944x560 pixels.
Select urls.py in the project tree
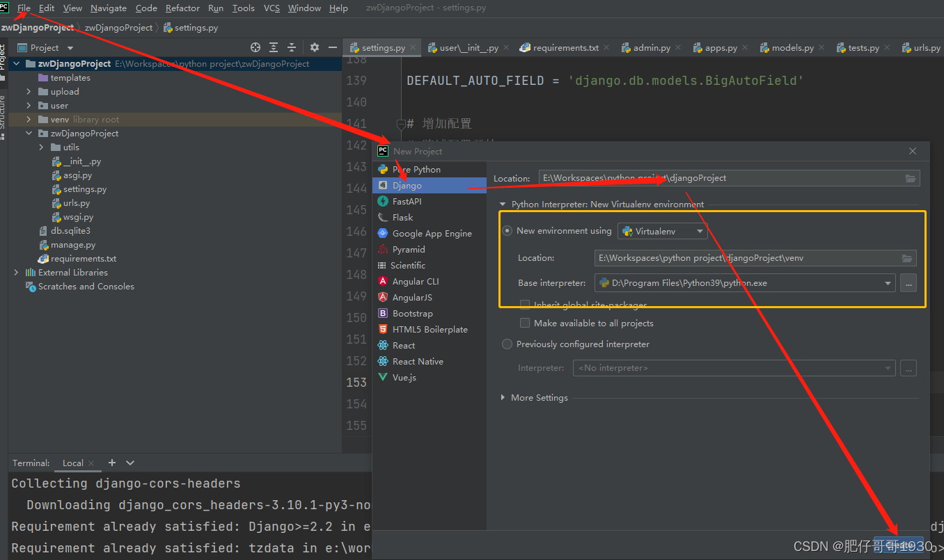pyautogui.click(x=77, y=203)
